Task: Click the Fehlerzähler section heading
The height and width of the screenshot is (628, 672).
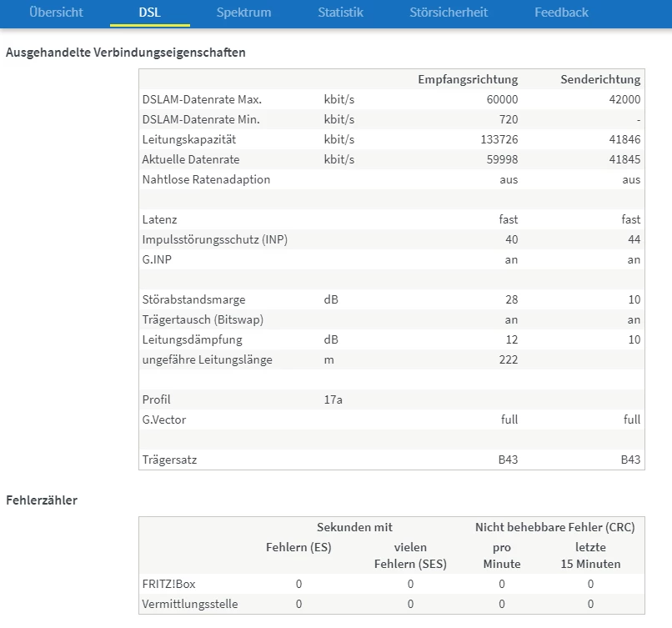Action: (42, 500)
